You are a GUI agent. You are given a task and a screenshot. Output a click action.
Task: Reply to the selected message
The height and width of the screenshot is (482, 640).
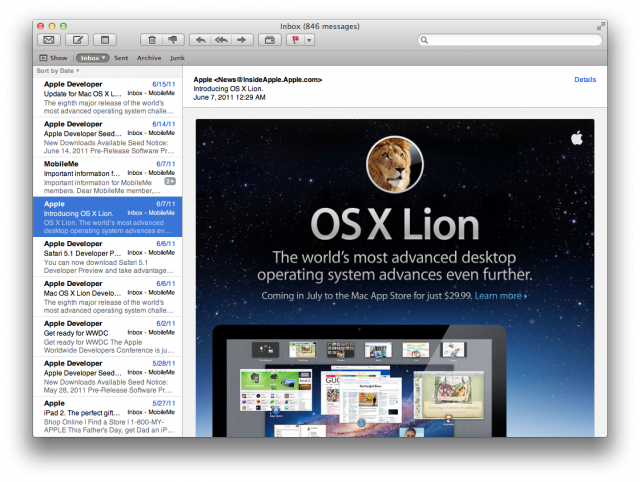pyautogui.click(x=200, y=40)
